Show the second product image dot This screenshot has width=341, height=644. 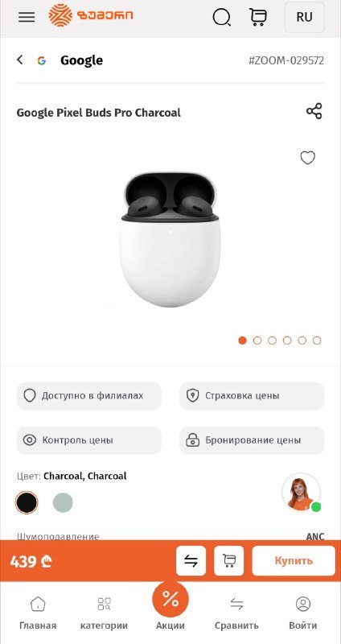coord(257,341)
